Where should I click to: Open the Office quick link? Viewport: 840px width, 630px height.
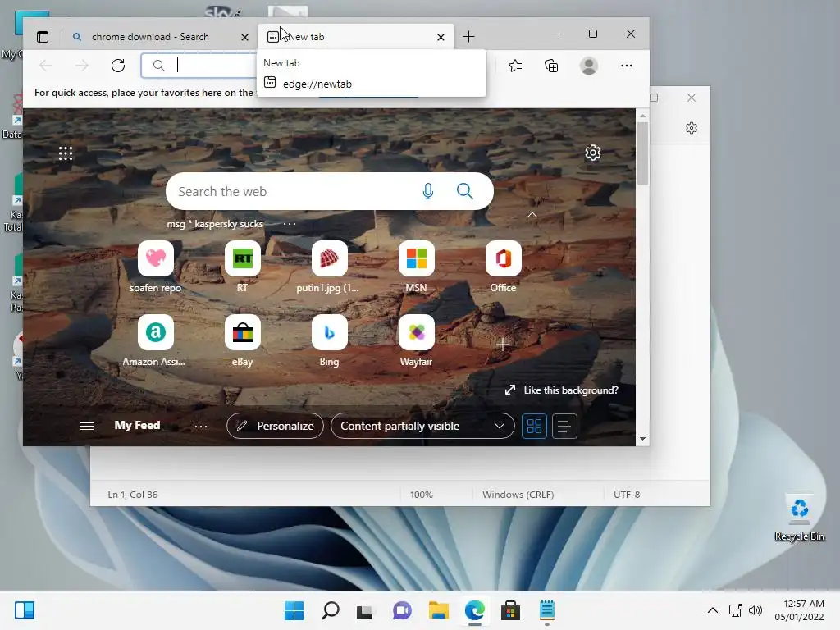pos(503,267)
